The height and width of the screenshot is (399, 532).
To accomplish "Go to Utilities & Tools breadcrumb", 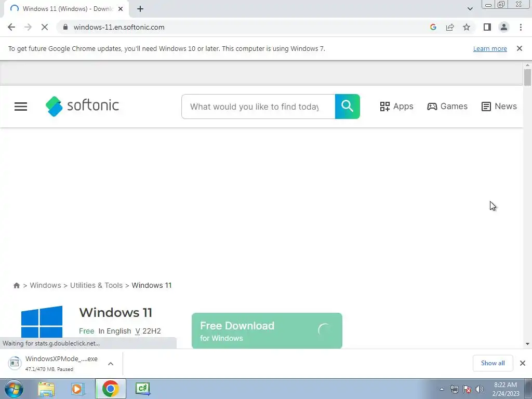I will pyautogui.click(x=96, y=285).
